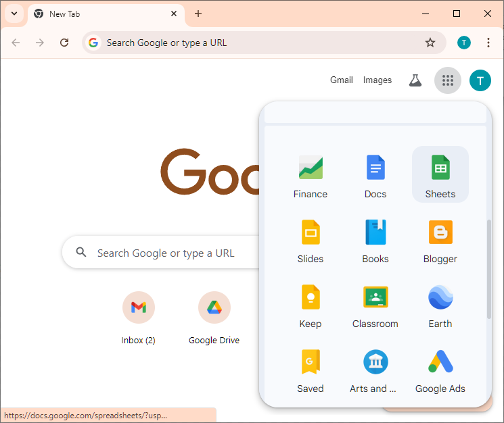Focus the address bar URL field
Screen dimensions: 504x423
(x=262, y=43)
